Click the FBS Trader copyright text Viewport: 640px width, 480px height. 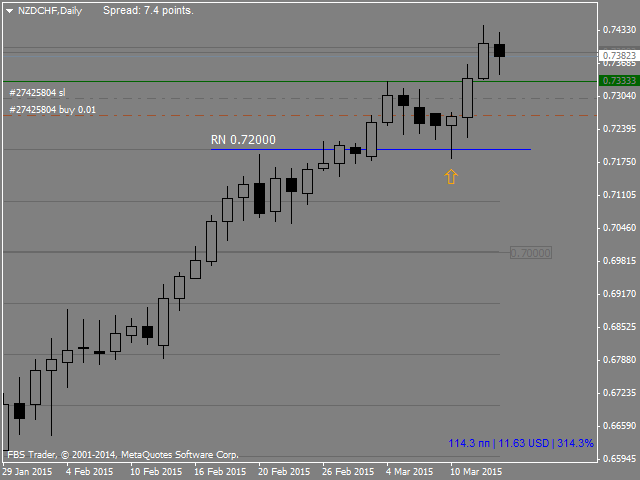(123, 455)
